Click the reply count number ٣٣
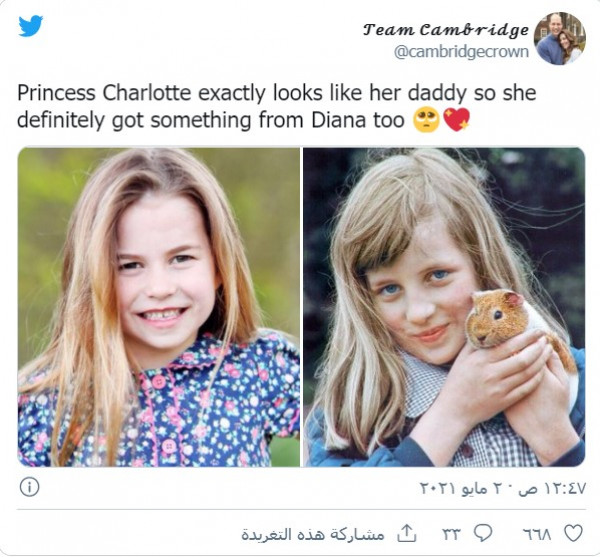The height and width of the screenshot is (557, 600). (452, 534)
